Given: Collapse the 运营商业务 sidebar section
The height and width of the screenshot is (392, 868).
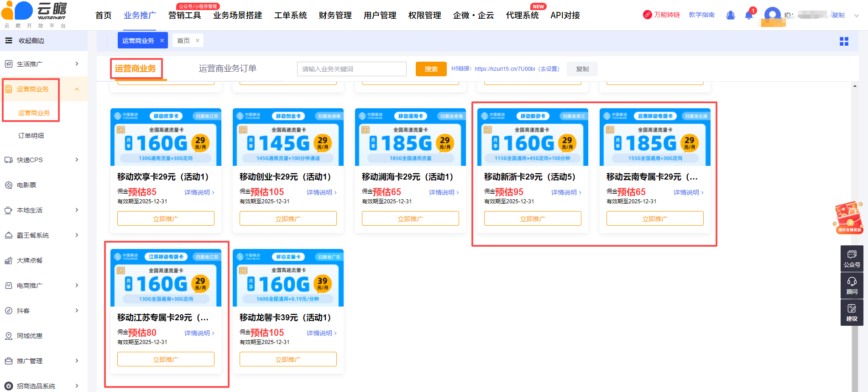Looking at the screenshot, I should (x=77, y=89).
